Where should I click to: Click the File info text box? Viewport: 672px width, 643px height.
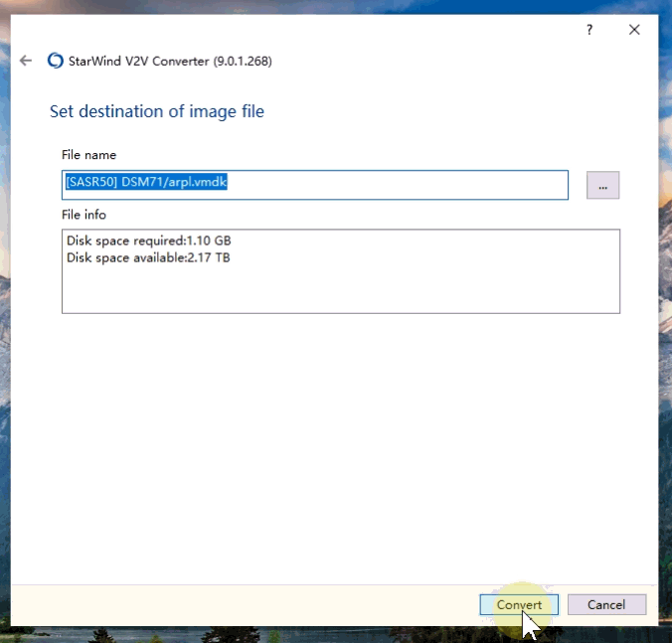click(x=341, y=271)
